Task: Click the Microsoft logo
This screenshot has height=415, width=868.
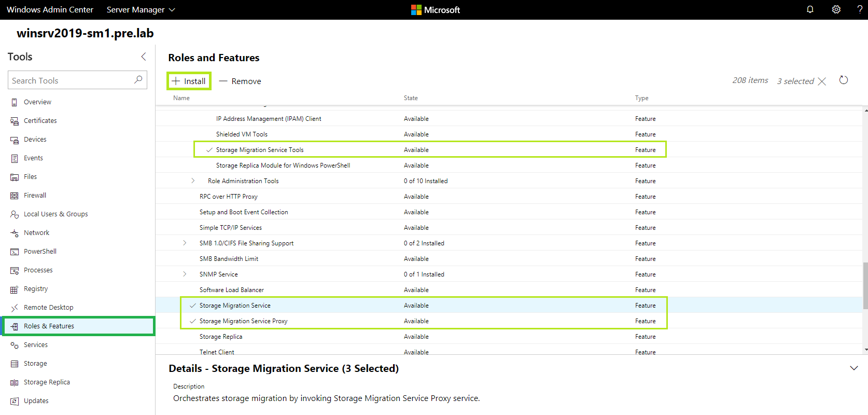Action: point(436,9)
